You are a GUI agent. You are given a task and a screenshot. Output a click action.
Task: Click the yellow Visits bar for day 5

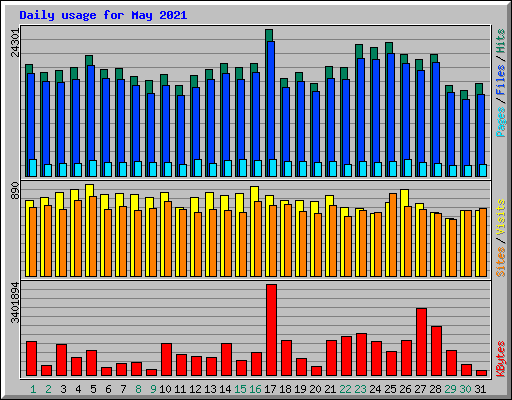coord(89,190)
